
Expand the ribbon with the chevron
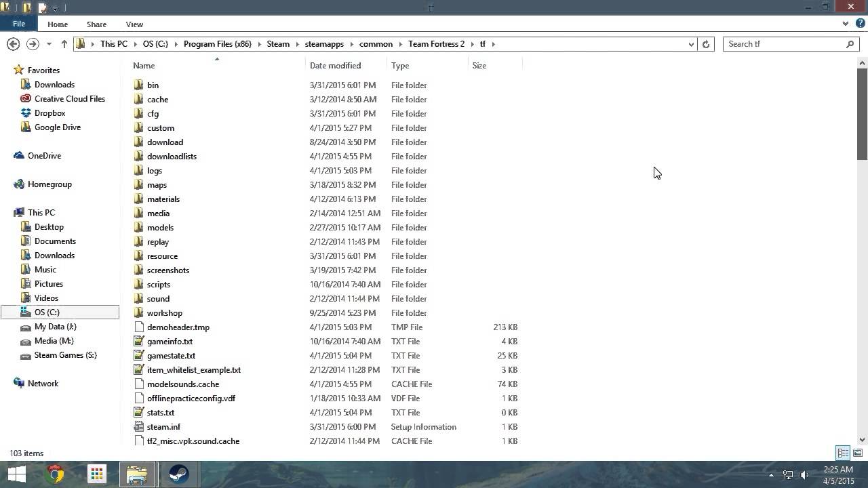[x=846, y=24]
